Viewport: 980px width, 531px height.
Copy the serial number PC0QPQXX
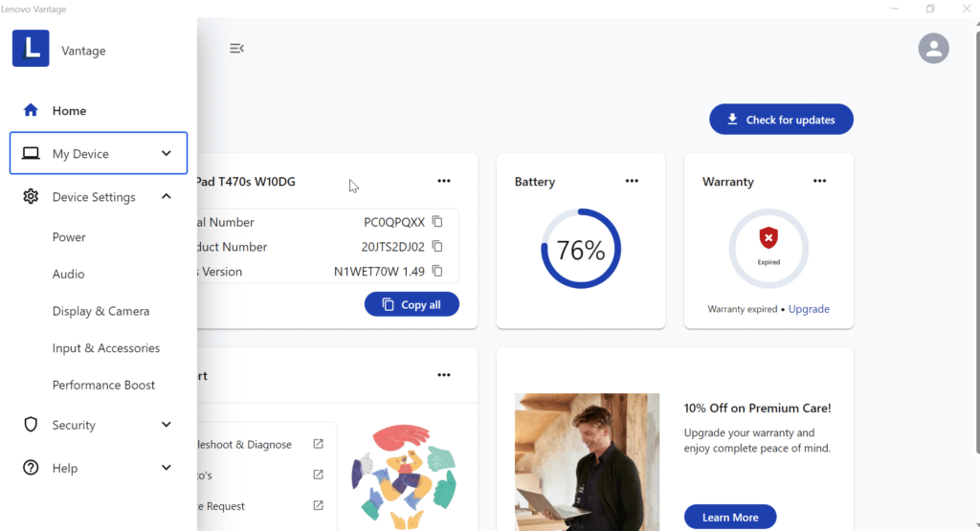click(437, 222)
